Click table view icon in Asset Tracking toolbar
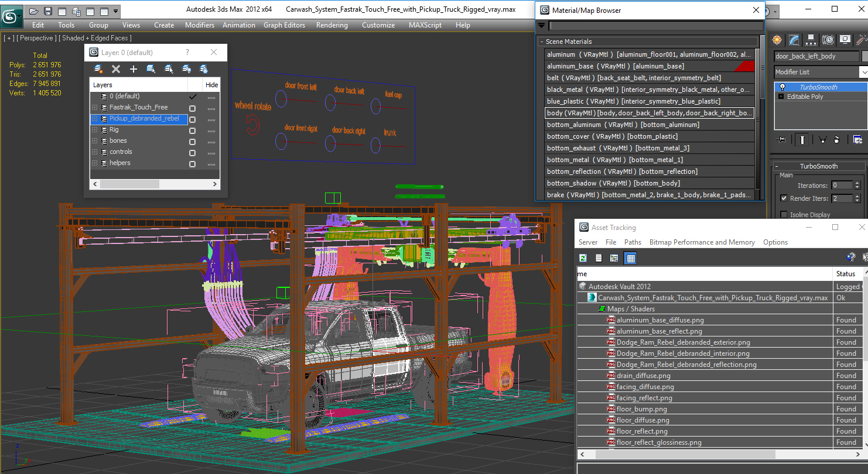 click(x=630, y=258)
